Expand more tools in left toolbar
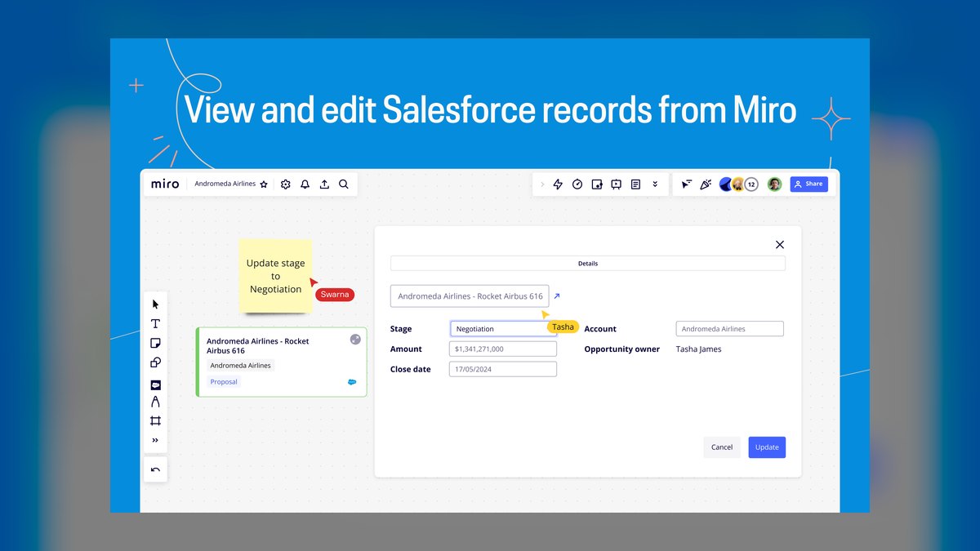Viewport: 980px width, 551px height. point(155,441)
